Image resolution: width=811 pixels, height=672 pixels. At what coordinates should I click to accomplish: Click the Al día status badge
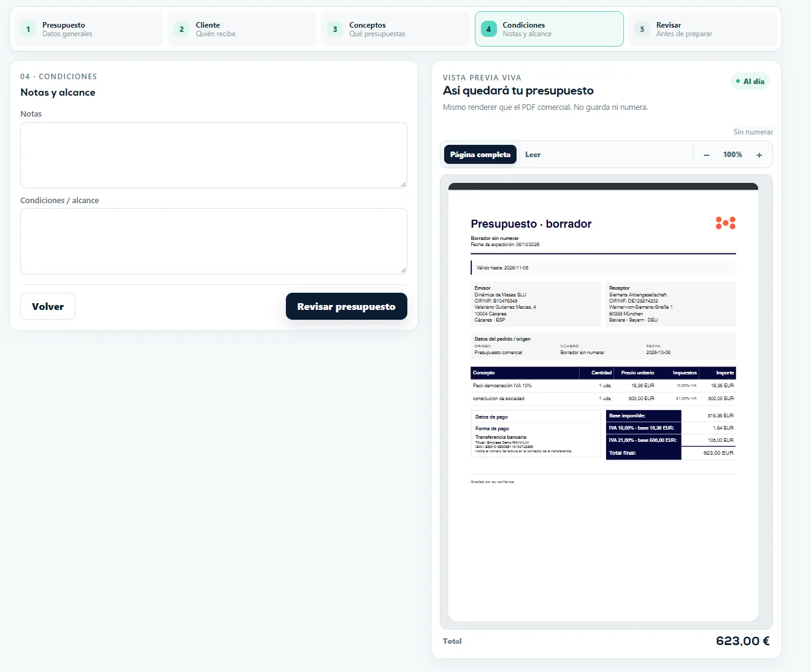750,81
